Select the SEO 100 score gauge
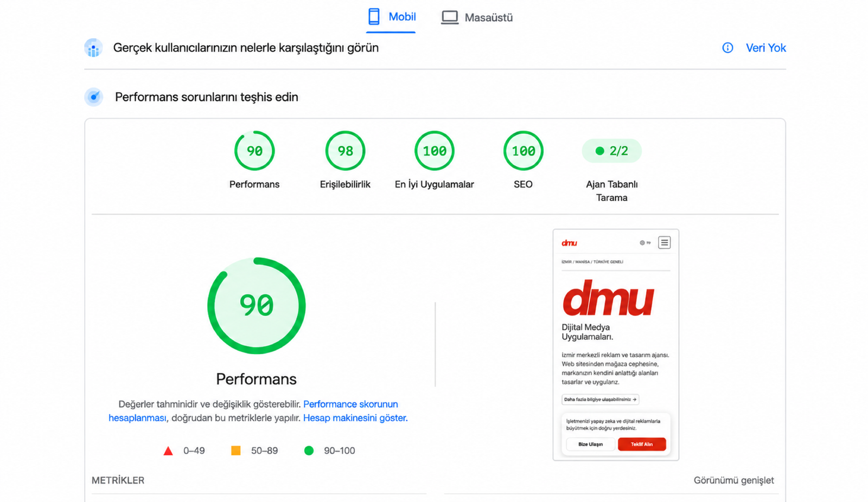The image size is (868, 502). tap(523, 151)
